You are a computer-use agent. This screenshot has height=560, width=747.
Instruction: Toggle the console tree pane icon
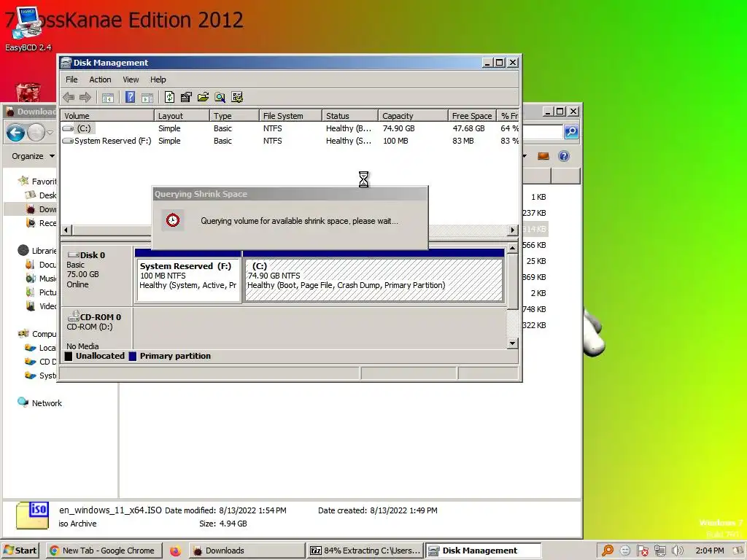[108, 98]
